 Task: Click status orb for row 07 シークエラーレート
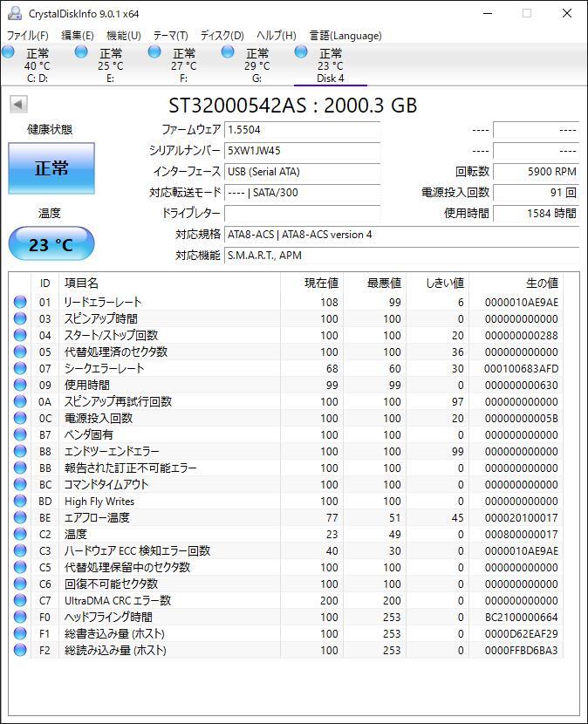coord(20,368)
